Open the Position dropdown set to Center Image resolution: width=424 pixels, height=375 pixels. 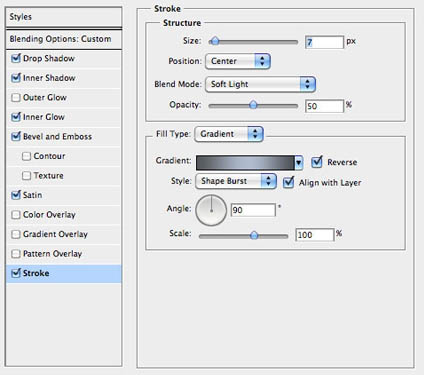pyautogui.click(x=238, y=61)
